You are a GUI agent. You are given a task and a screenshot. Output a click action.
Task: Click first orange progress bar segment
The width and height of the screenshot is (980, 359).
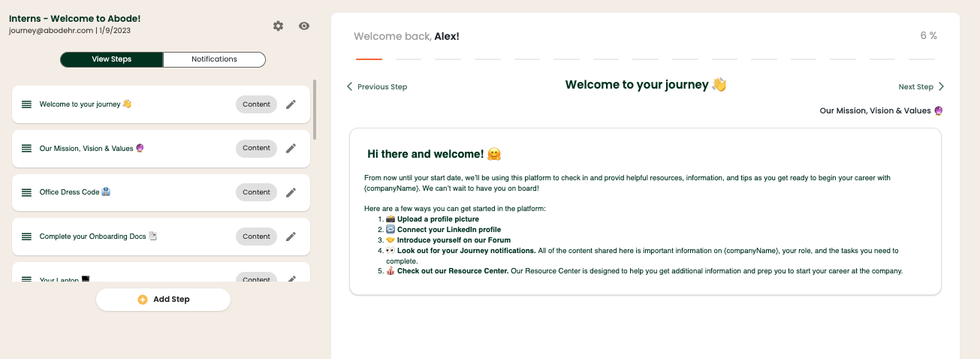[x=369, y=59]
